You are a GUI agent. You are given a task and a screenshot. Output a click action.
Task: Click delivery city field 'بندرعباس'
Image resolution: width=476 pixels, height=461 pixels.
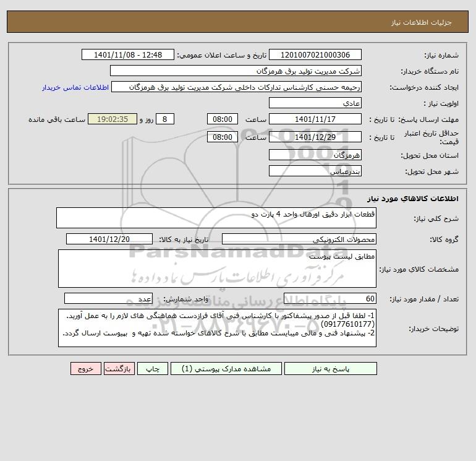click(315, 171)
